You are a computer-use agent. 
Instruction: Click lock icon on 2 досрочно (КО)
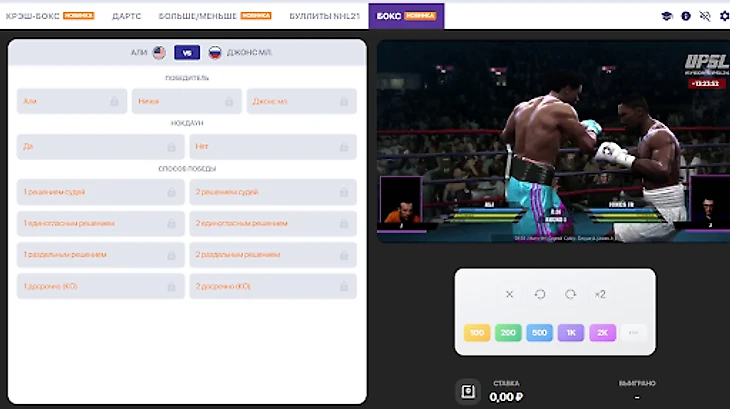pyautogui.click(x=344, y=287)
